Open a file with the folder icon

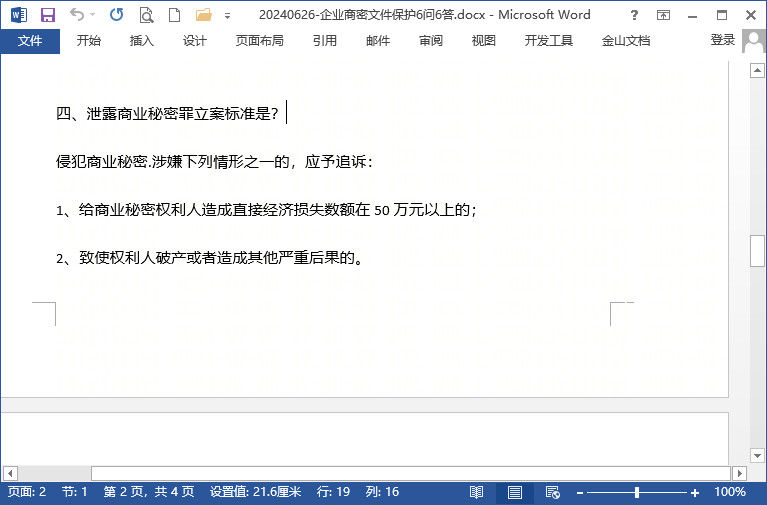click(x=203, y=15)
